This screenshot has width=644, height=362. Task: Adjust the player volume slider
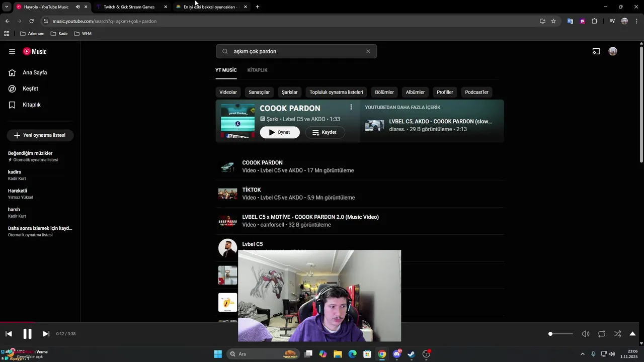pyautogui.click(x=560, y=334)
